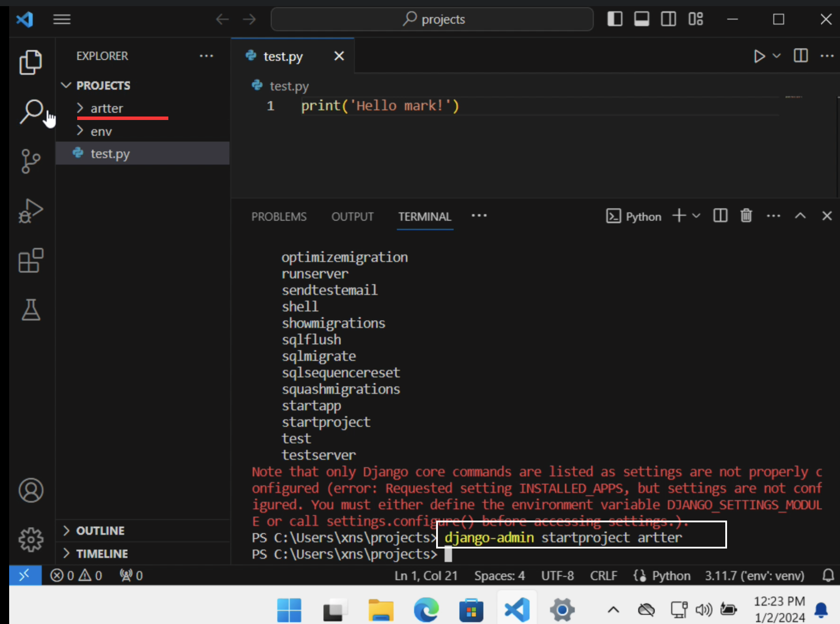
Task: Open the Accounts menu icon
Action: point(31,490)
